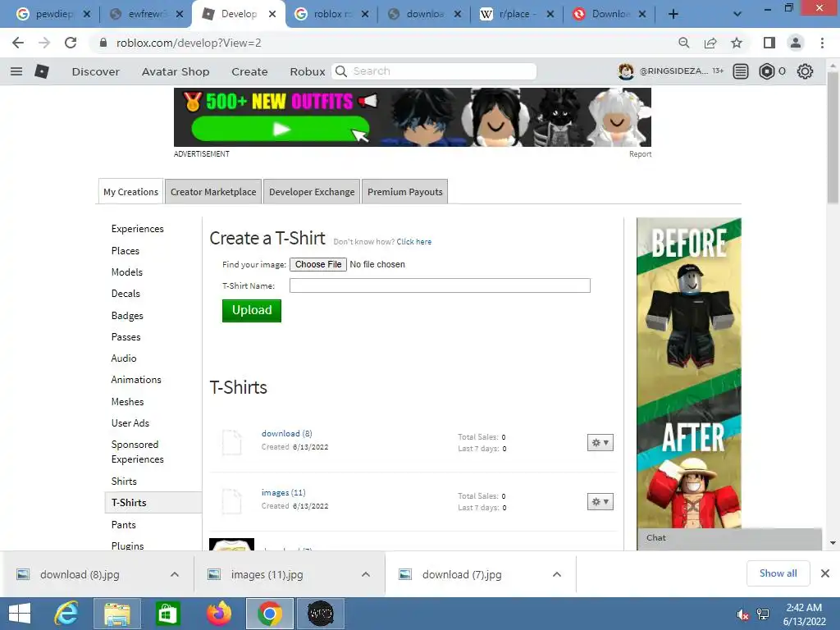Switch to the r/place Wikipedia browser tab
840x630 pixels.
(516, 15)
